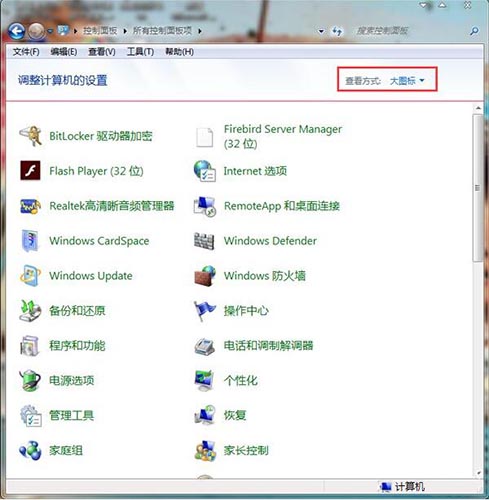Image resolution: width=489 pixels, height=500 pixels.
Task: Open the address bar history dropdown arrow
Action: coord(321,31)
